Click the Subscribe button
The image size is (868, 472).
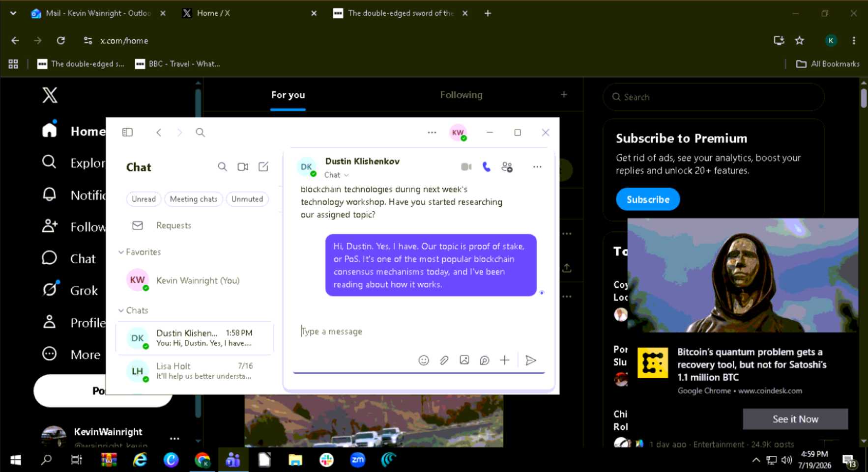(x=648, y=199)
